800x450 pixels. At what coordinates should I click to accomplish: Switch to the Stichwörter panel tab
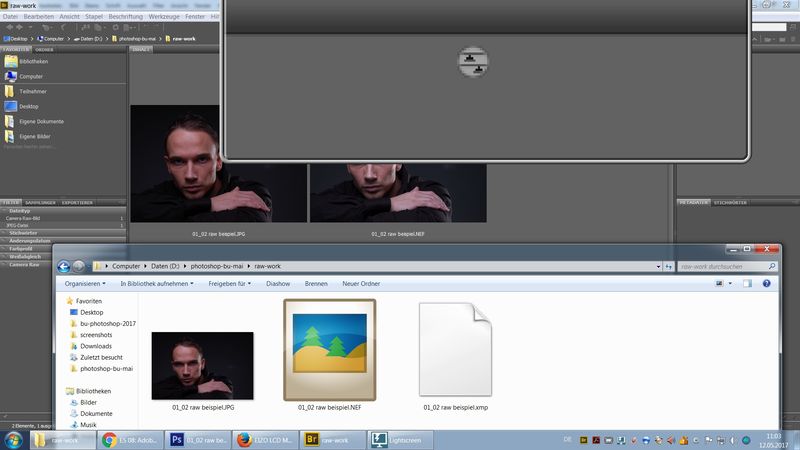pyautogui.click(x=732, y=201)
